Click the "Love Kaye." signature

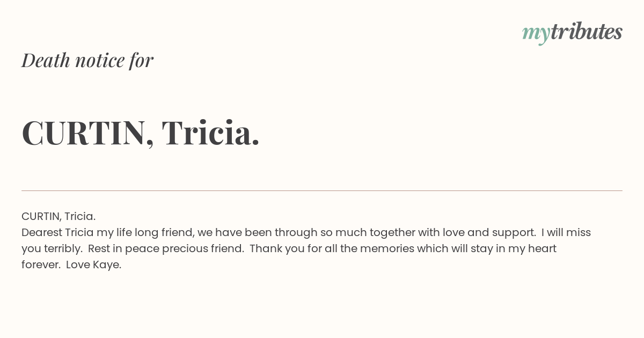[x=94, y=264]
